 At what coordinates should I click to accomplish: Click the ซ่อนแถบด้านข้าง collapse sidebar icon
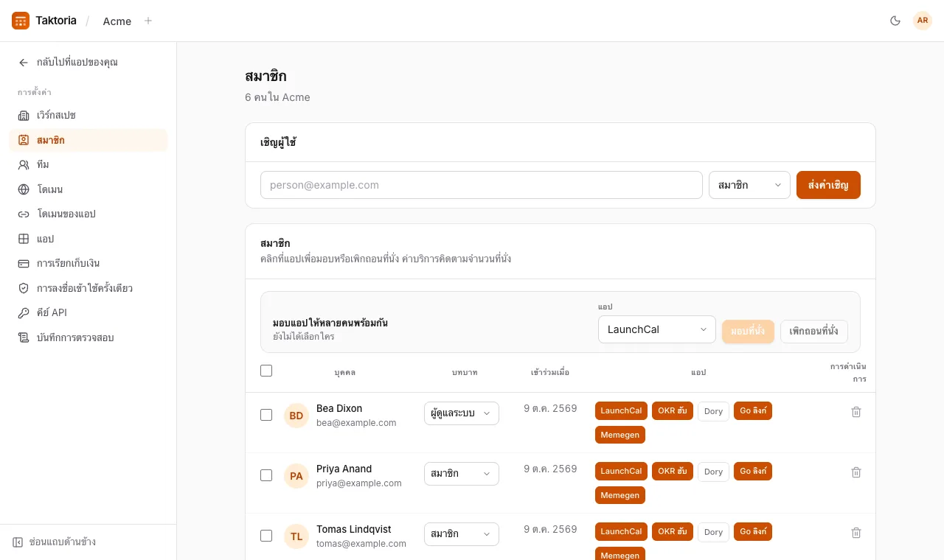pos(18,542)
